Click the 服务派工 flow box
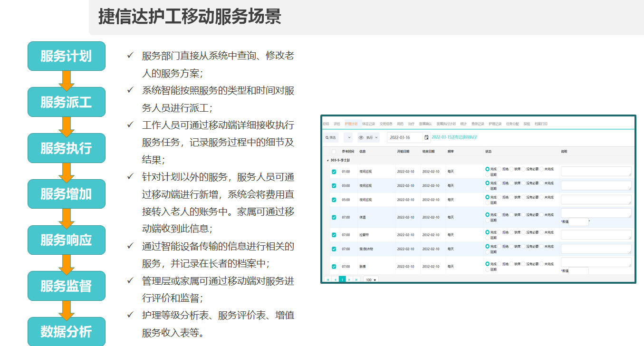 (x=67, y=102)
